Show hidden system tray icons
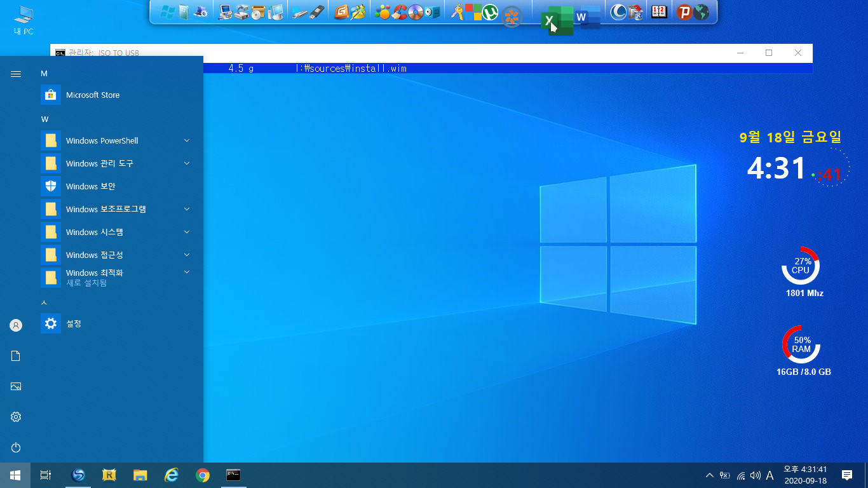The image size is (868, 488). click(710, 475)
